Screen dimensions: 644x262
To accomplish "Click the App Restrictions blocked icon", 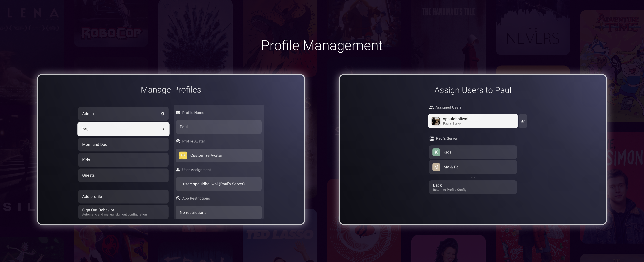I will [x=178, y=198].
